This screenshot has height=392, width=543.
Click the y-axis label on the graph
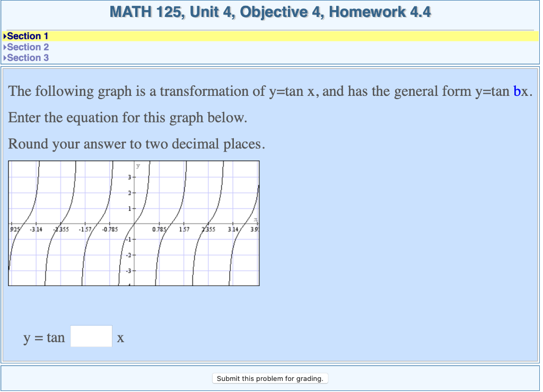click(137, 165)
